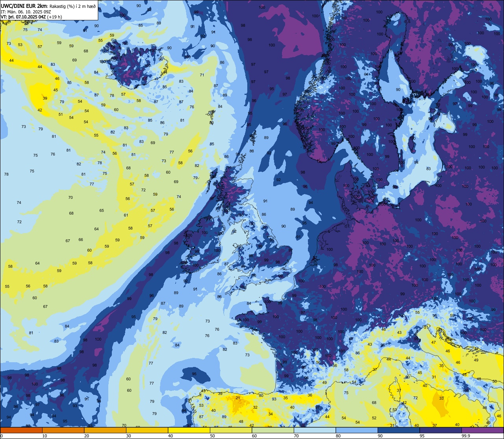Click the legend tick label "40"
Viewport: 504px width, 439px height.
pos(170,436)
